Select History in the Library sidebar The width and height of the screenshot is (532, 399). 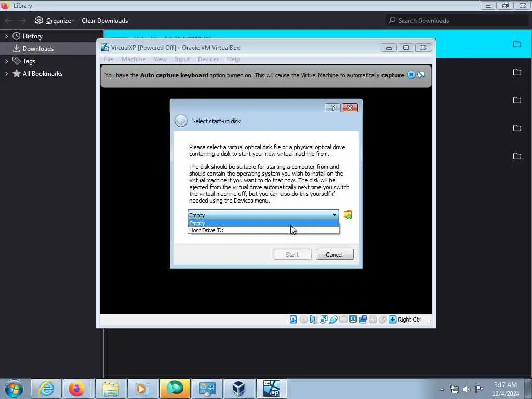pos(33,36)
